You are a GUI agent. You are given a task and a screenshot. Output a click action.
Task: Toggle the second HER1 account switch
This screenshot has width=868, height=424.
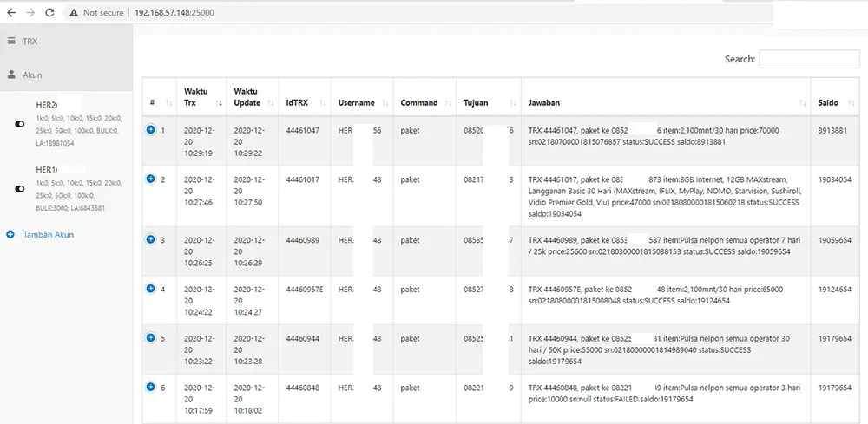pyautogui.click(x=20, y=188)
